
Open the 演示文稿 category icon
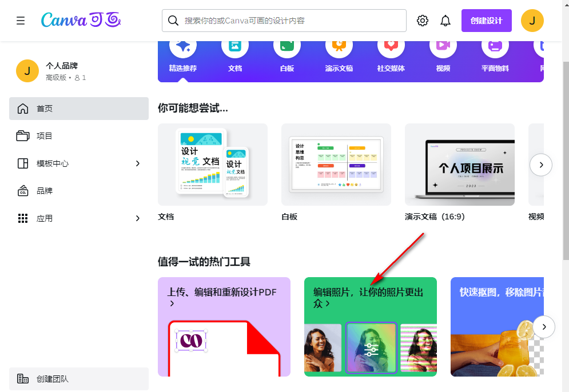tap(339, 46)
